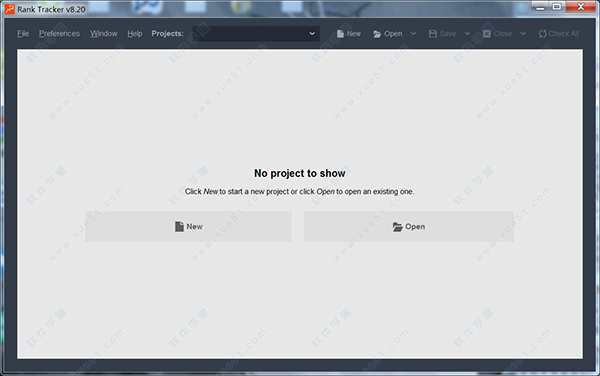Expand the arrow next to toolbar Open
Viewport: 600px width, 376px height.
point(413,34)
